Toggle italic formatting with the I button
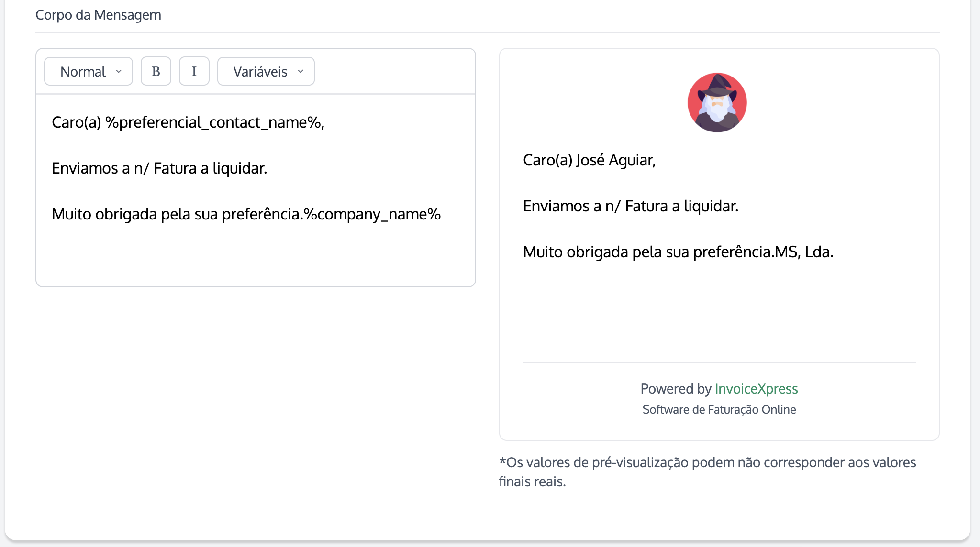This screenshot has width=980, height=547. click(194, 71)
